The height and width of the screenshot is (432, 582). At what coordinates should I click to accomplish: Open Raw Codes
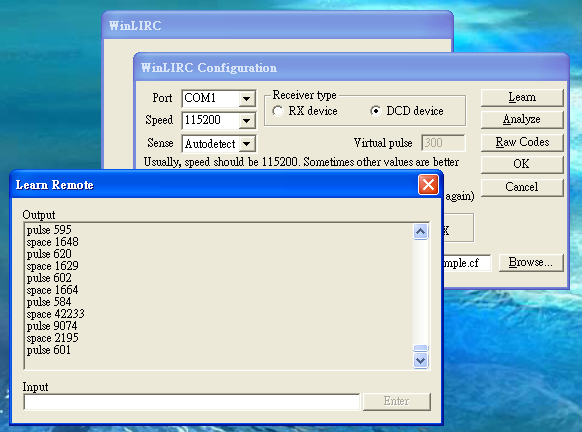coord(522,142)
